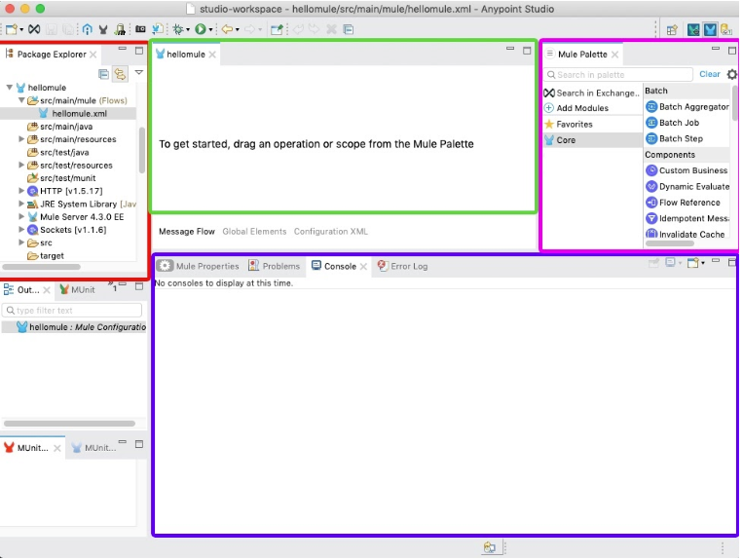The width and height of the screenshot is (743, 560).
Task: Click the Collapse All icon in Package Explorer
Action: coord(103,74)
